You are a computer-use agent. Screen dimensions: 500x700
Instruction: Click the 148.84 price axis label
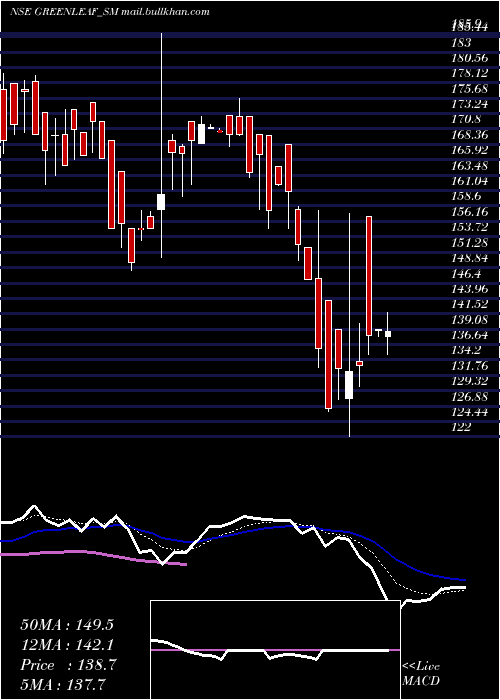[x=469, y=258]
